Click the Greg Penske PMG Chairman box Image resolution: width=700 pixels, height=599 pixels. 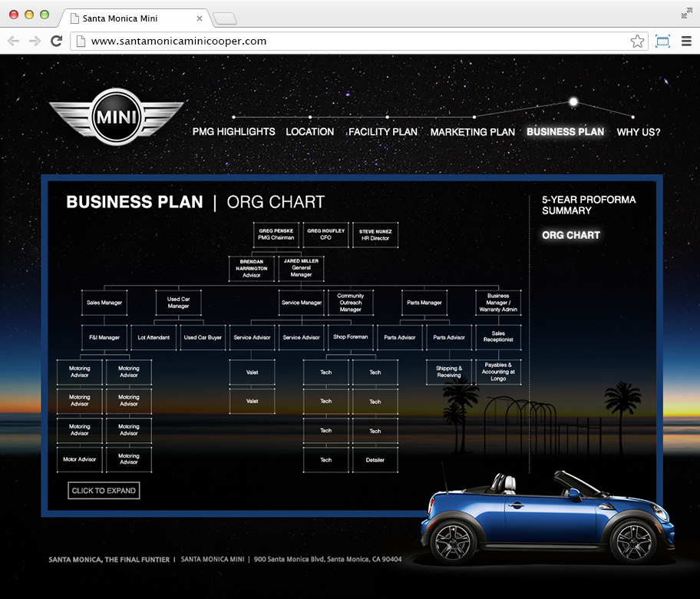tap(276, 234)
